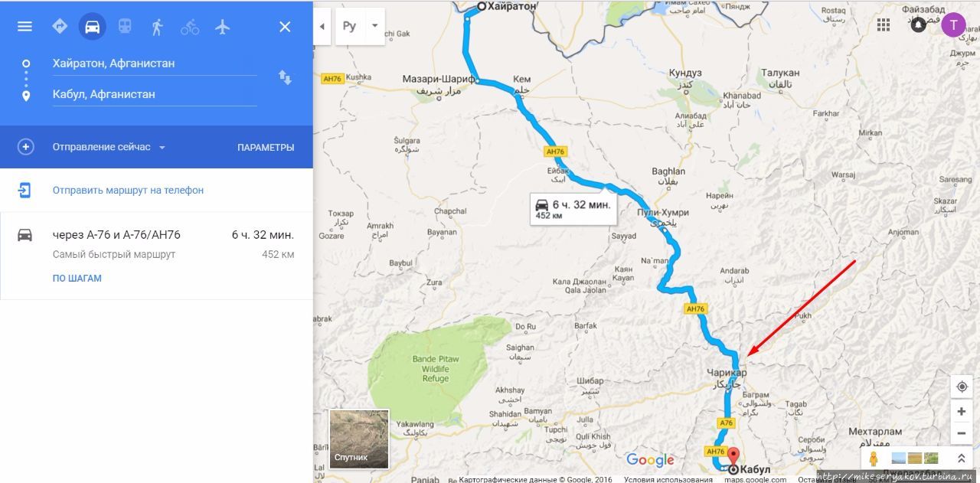Image resolution: width=980 pixels, height=483 pixels.
Task: Select the driving car travel mode
Action: [92, 27]
